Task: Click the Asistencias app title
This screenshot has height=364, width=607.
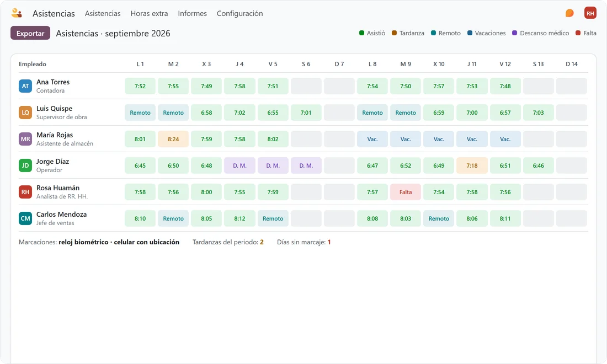Action: point(54,14)
